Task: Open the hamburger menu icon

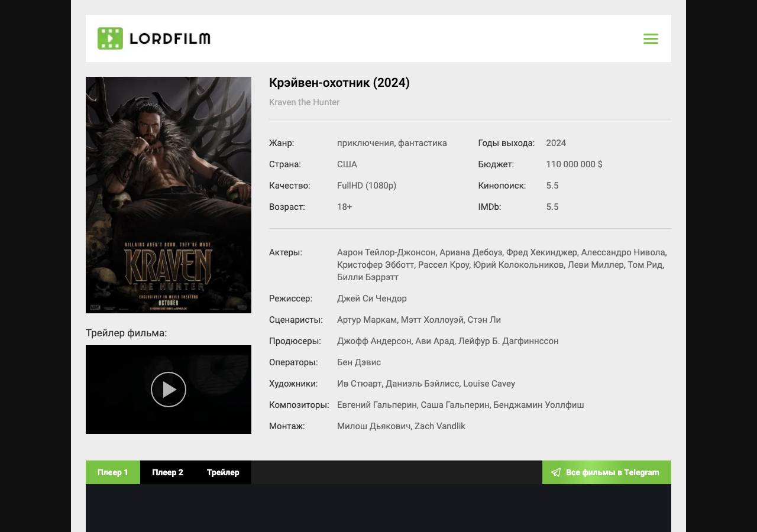Action: pyautogui.click(x=651, y=38)
